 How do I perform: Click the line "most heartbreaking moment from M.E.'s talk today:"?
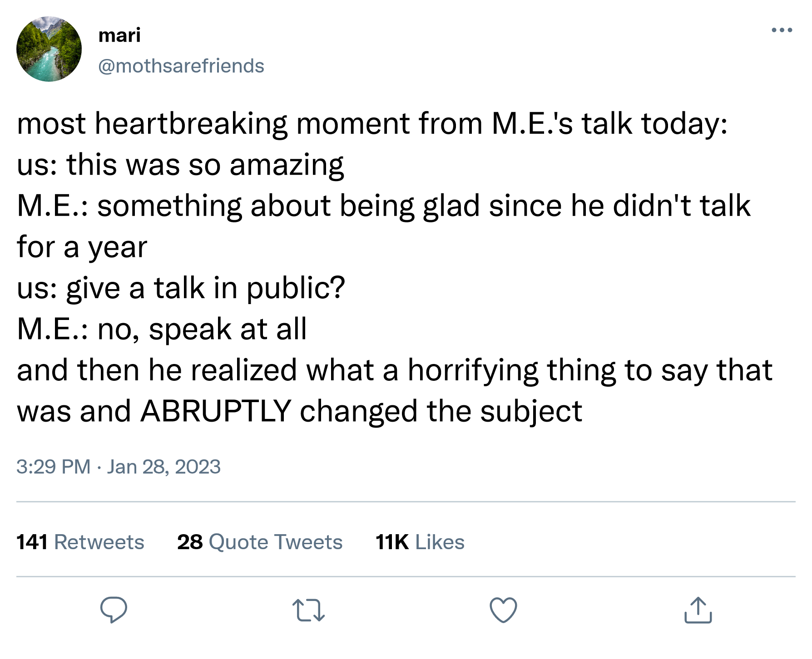372,123
